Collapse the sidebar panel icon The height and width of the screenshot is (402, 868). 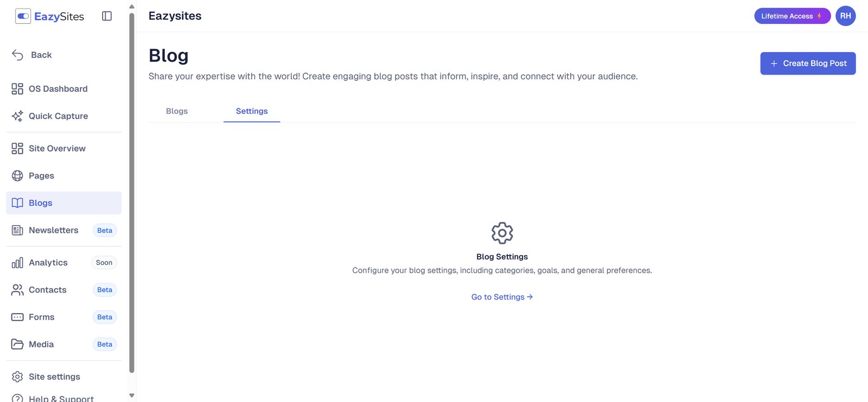(x=107, y=16)
